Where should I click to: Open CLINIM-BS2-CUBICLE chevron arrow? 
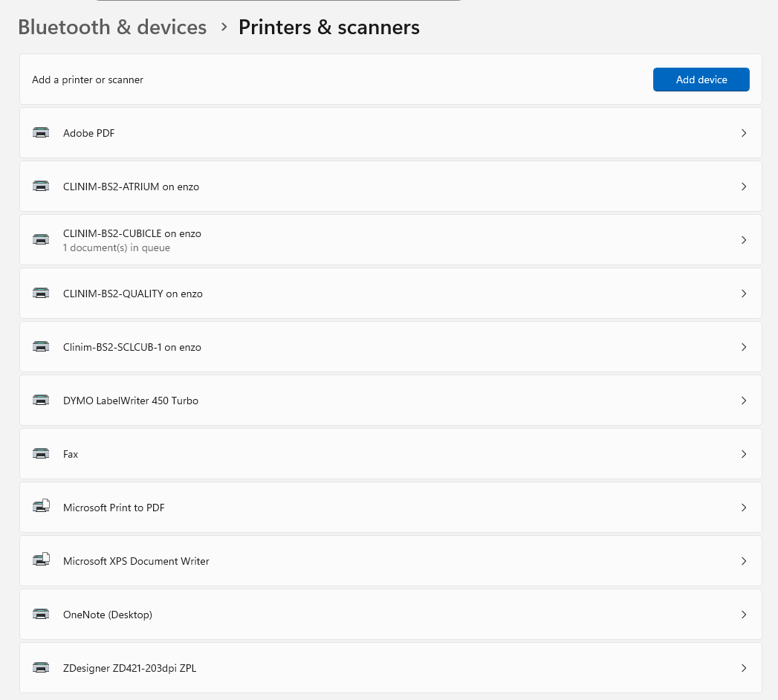[x=743, y=240]
